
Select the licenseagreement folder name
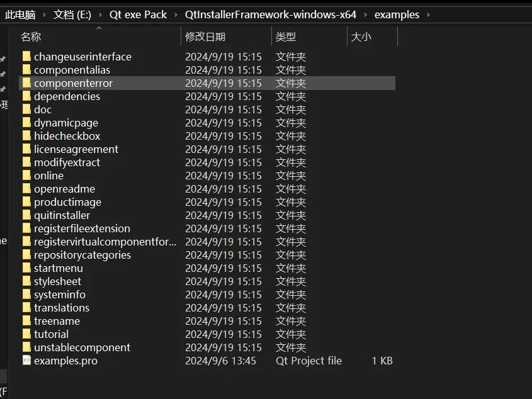76,149
